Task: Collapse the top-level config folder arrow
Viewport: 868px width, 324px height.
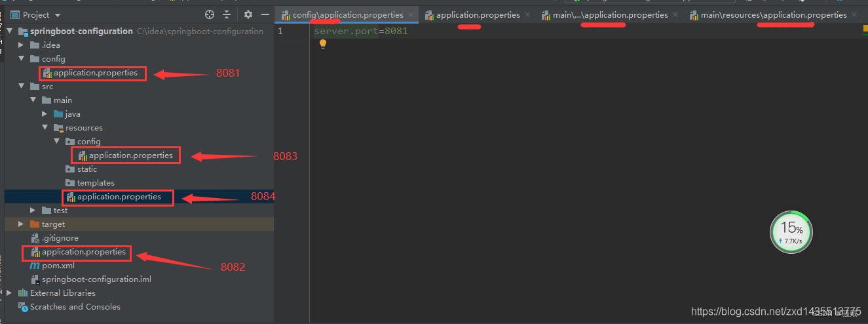Action: point(22,58)
